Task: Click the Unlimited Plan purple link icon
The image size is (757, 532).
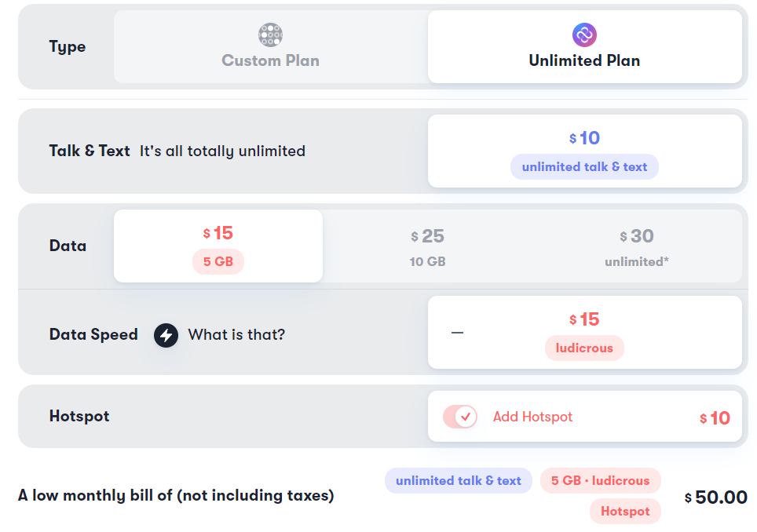Action: tap(584, 35)
